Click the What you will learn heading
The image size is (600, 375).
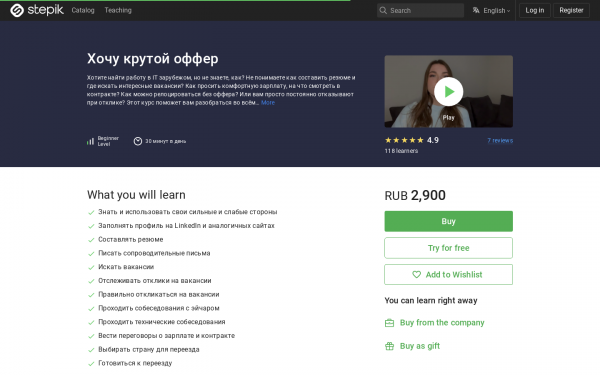pos(136,195)
